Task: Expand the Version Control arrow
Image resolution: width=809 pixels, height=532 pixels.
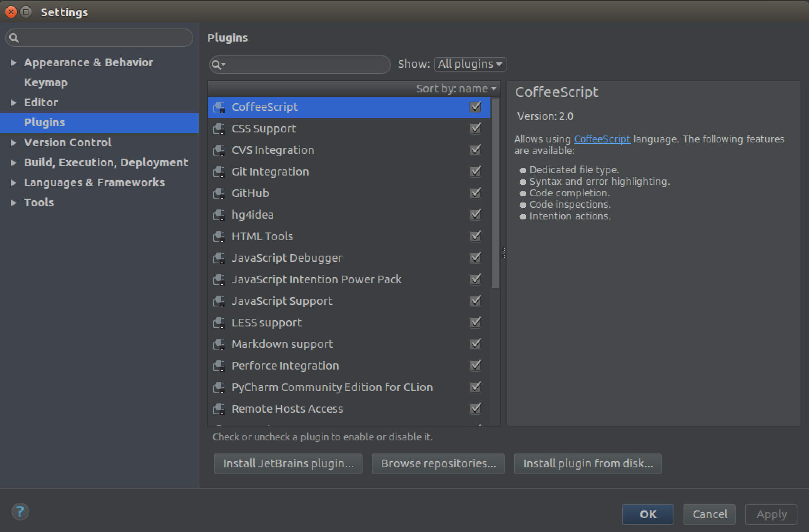Action: (13, 143)
